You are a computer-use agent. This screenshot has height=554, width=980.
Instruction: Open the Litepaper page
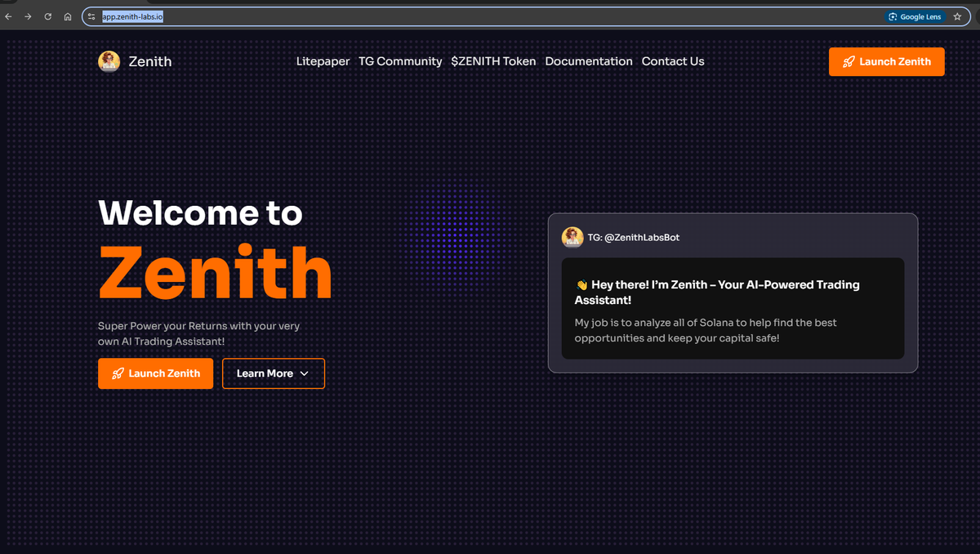(323, 61)
